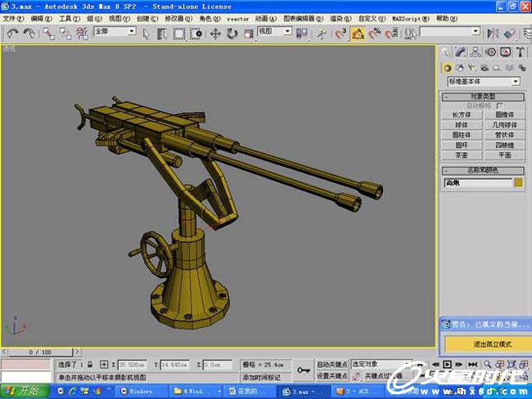Open the 选定对象 key filter dropdown
532x399 pixels.
click(x=381, y=364)
